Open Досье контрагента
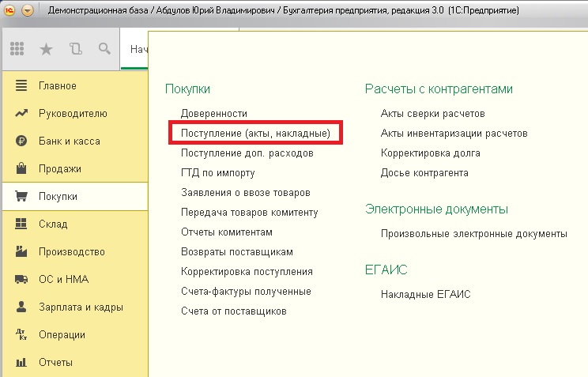 [x=424, y=173]
